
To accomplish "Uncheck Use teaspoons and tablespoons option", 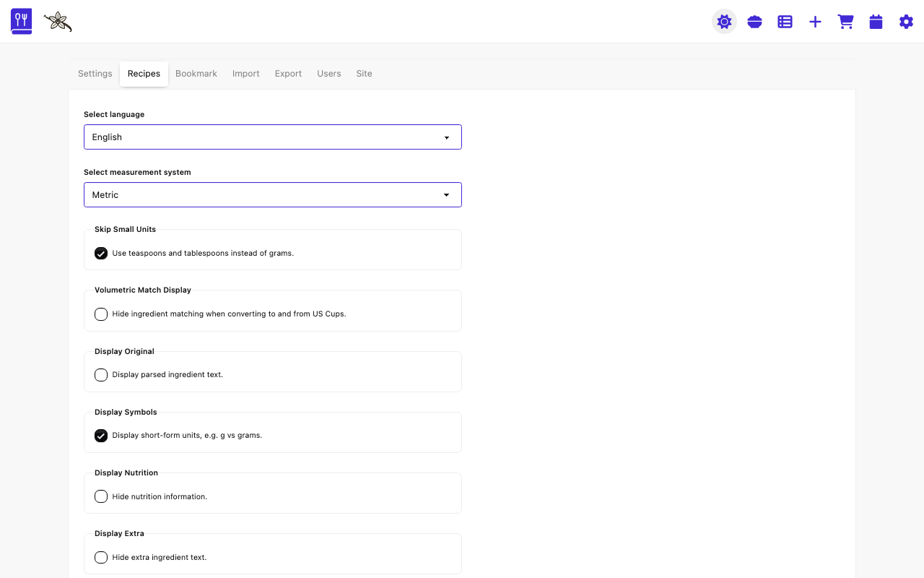I will point(101,254).
